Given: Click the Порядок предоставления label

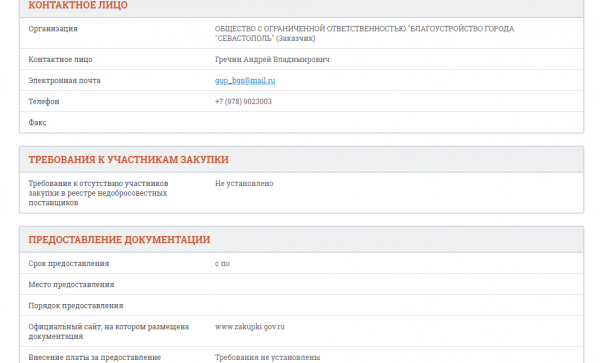Looking at the screenshot, I should pos(76,305).
